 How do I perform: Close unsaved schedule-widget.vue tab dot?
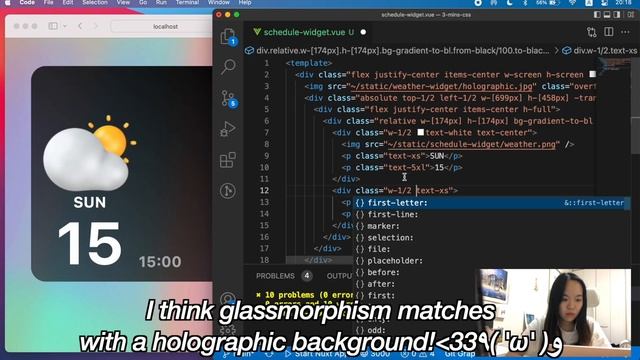pos(363,32)
